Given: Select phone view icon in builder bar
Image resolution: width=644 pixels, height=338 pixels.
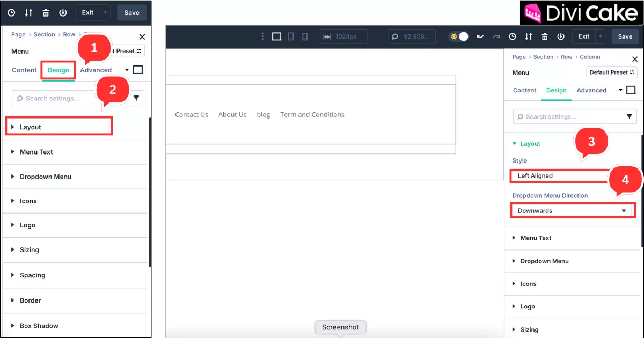Looking at the screenshot, I should click(x=305, y=36).
